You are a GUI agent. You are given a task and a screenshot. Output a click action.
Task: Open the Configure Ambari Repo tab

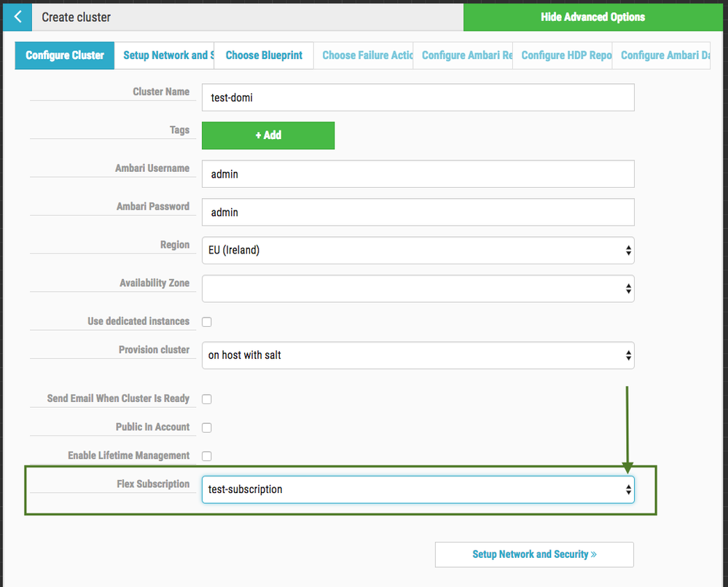pos(466,55)
